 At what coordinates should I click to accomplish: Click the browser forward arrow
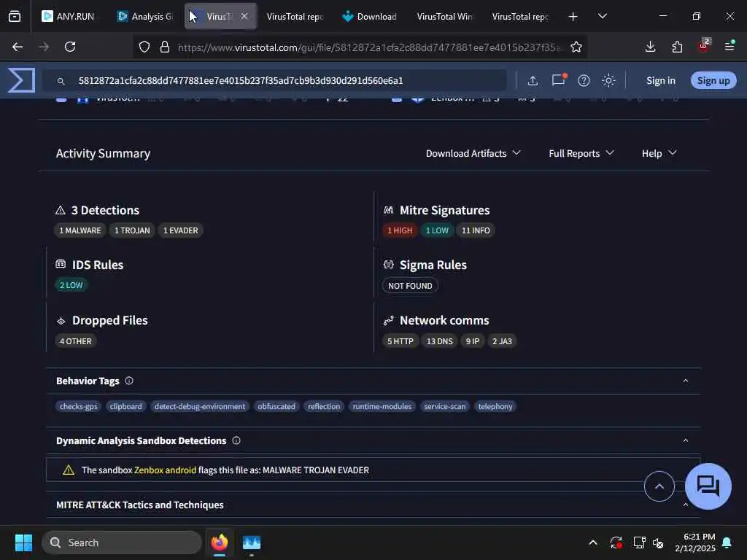point(44,47)
